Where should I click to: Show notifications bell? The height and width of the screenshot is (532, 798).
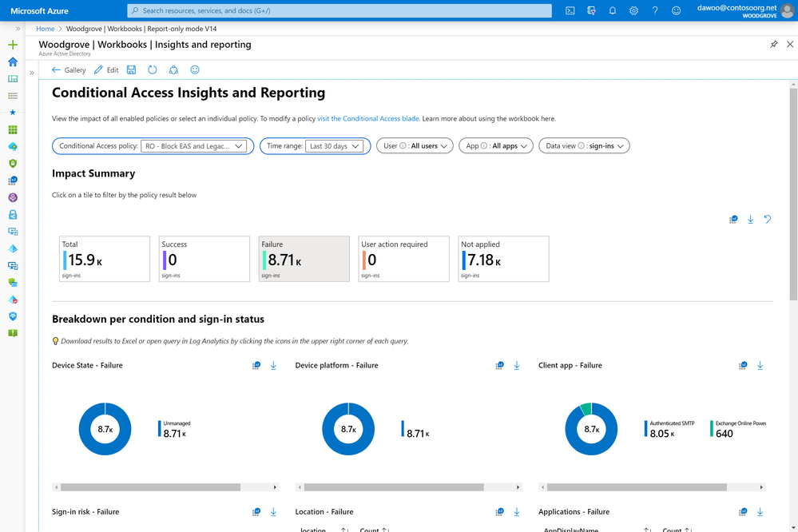(x=612, y=10)
